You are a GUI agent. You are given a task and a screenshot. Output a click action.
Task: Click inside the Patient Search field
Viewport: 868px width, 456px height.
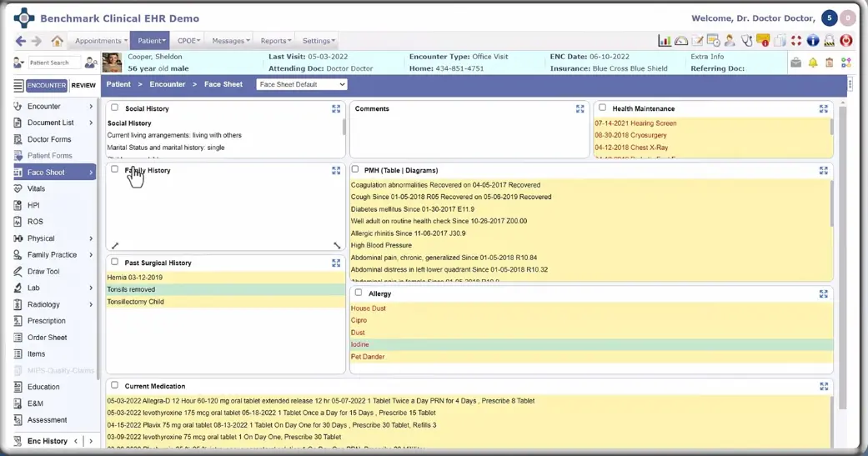pyautogui.click(x=53, y=63)
